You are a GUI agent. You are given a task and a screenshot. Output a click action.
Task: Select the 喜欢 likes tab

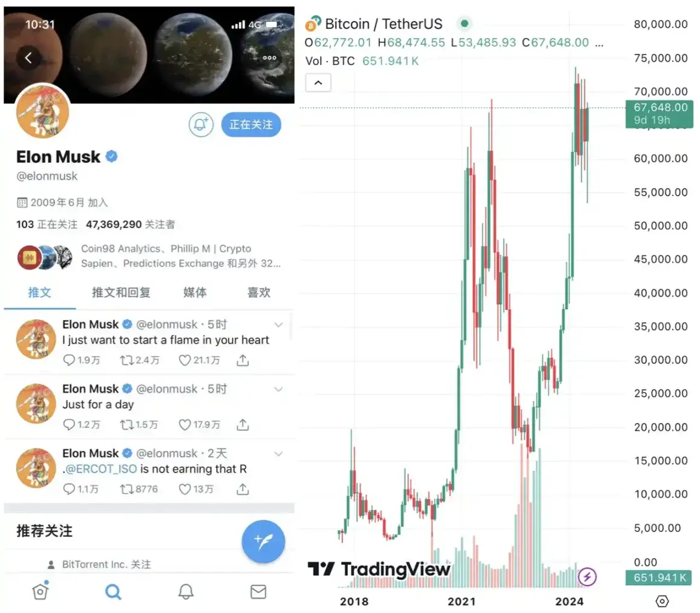pyautogui.click(x=259, y=292)
